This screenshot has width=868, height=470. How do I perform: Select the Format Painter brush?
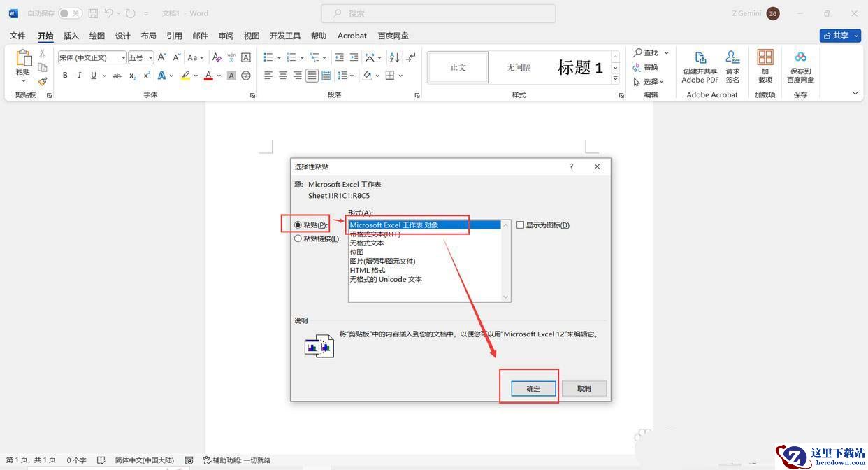click(43, 81)
